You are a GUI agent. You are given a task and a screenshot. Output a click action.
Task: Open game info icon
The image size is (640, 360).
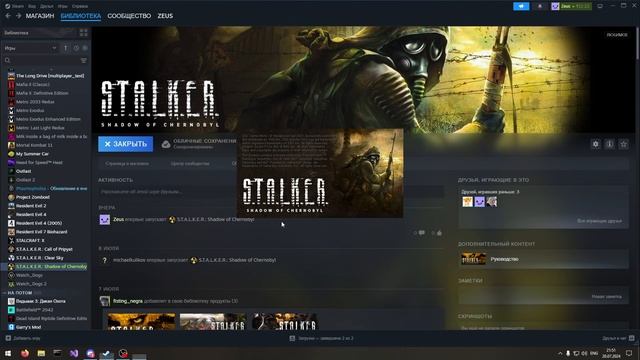(x=609, y=144)
